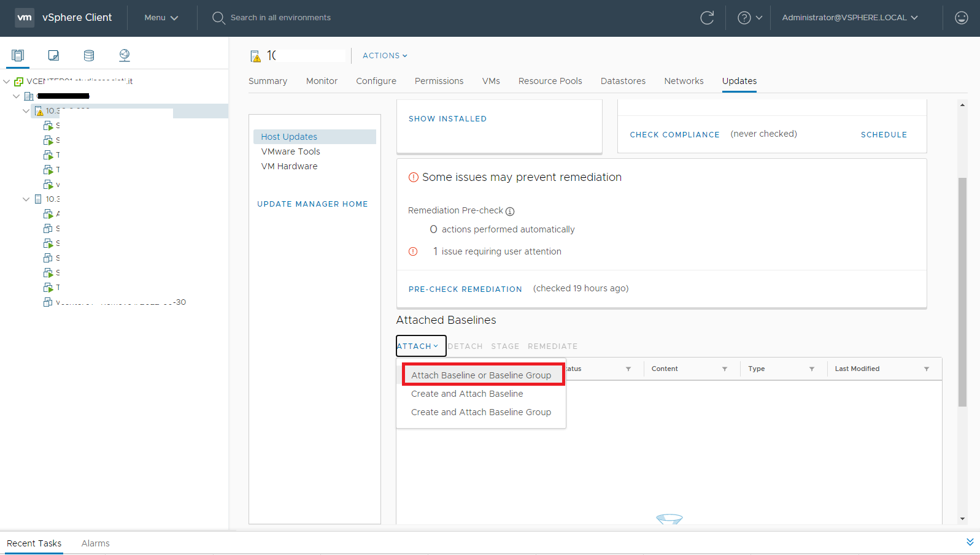Switch to the Networks tab
The height and width of the screenshot is (555, 980).
point(684,81)
